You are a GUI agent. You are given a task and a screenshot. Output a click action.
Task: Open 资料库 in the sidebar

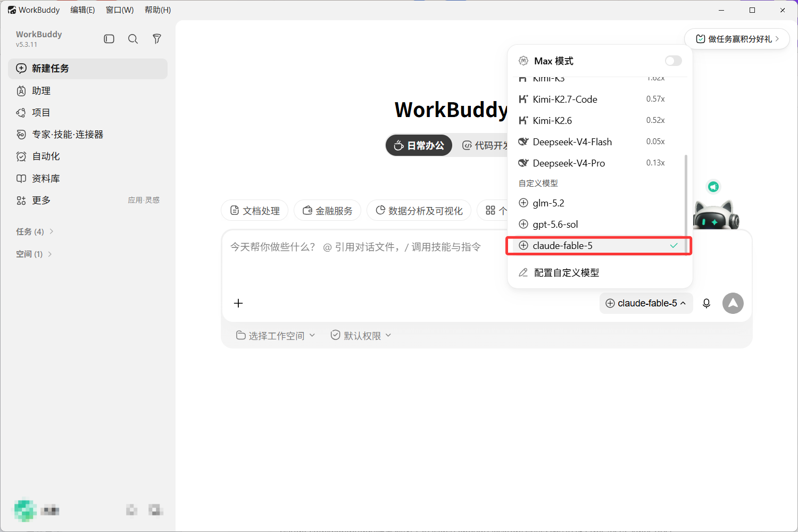point(88,179)
